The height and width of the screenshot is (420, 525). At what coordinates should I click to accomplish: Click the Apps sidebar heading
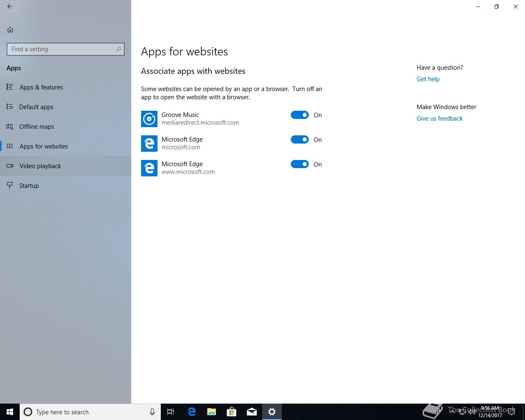click(14, 68)
